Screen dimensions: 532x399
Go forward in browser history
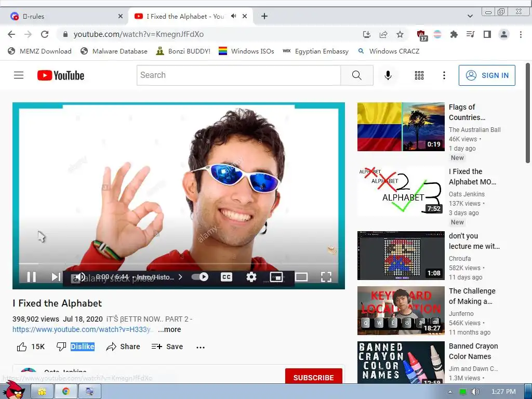[28, 34]
